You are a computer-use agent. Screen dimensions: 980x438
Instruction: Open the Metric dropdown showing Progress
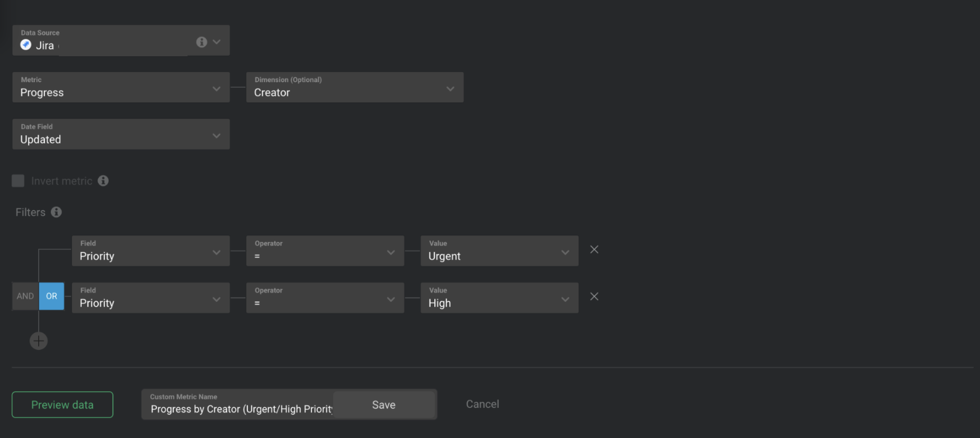point(121,87)
